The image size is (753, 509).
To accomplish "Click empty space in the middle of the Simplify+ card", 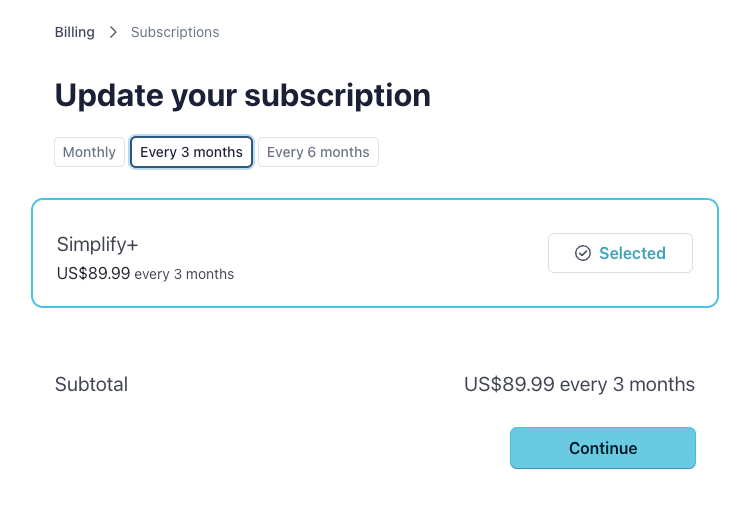I will click(390, 254).
